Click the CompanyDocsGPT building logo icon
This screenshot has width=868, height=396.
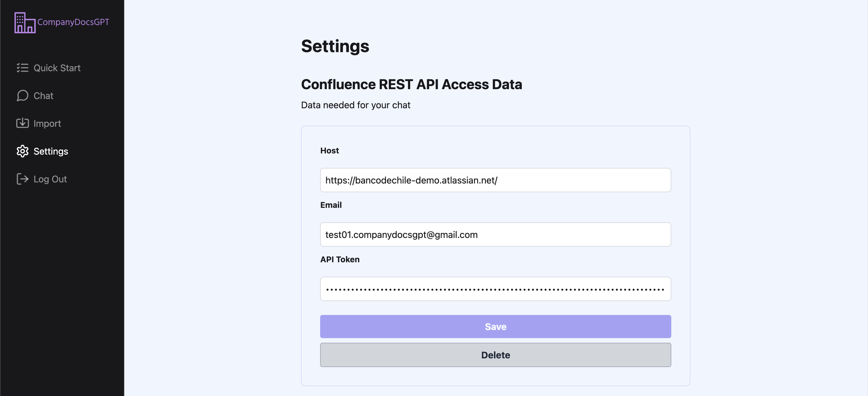click(25, 23)
